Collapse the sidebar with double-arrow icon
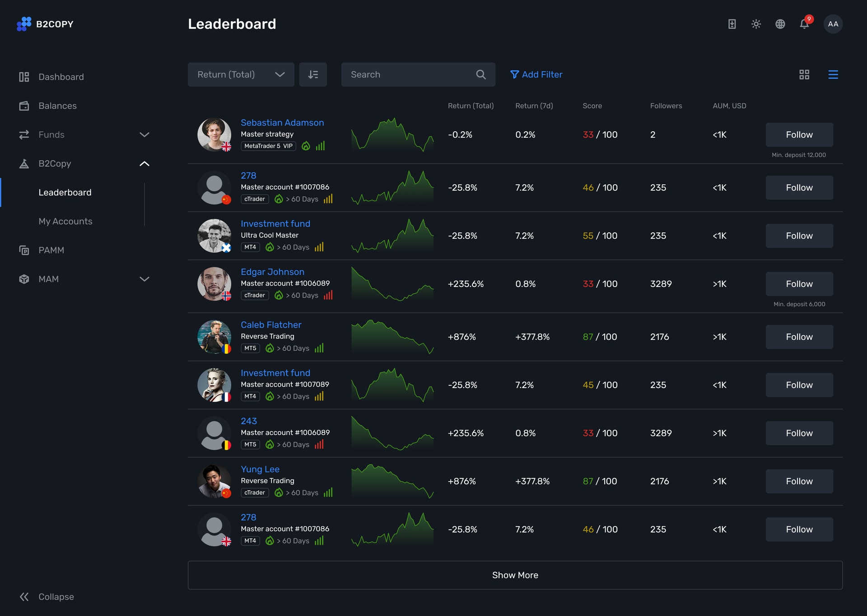 tap(24, 597)
